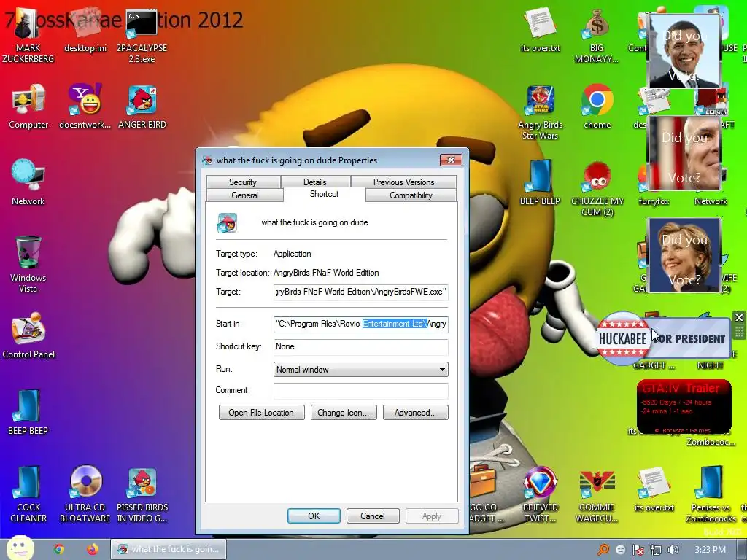
Task: Click the Shortcut key field
Action: tap(360, 346)
